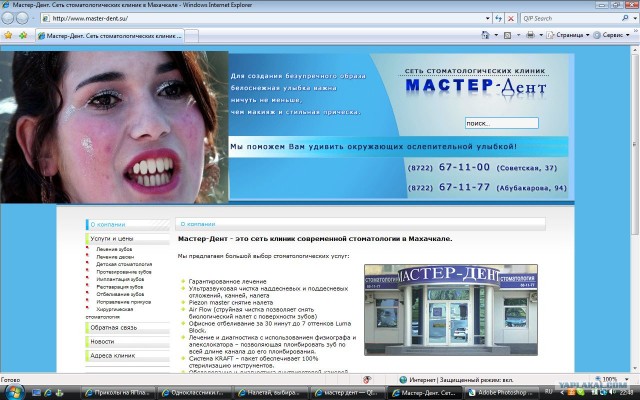Click the popup blocker status icon

click(367, 380)
